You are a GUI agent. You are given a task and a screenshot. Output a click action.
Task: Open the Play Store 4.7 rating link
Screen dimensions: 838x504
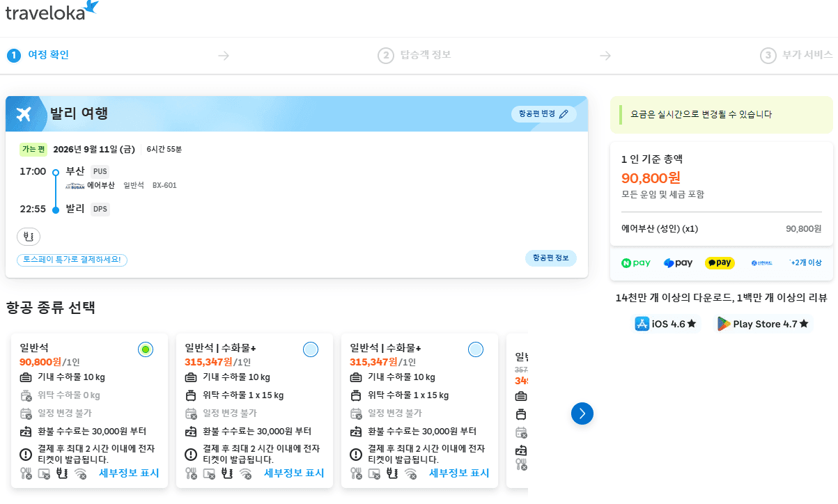(763, 324)
